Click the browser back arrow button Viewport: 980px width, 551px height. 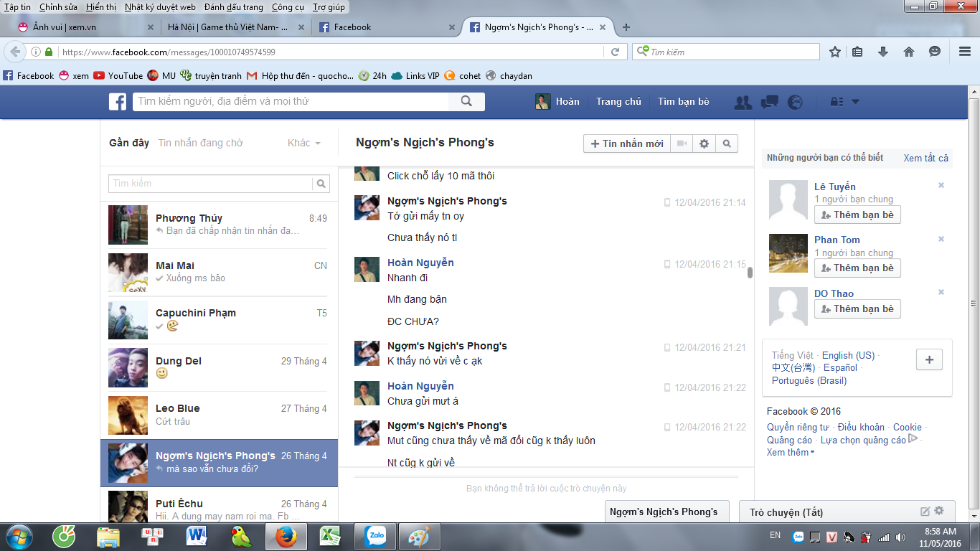[x=15, y=52]
